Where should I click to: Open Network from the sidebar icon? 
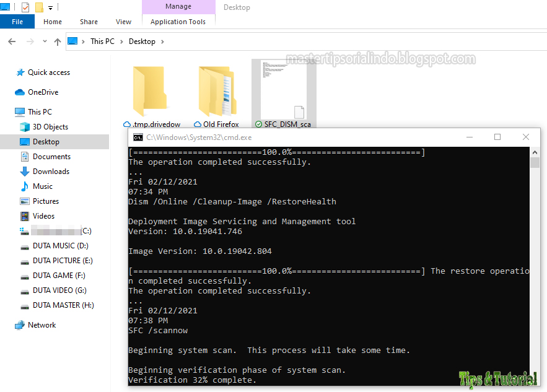pos(19,324)
